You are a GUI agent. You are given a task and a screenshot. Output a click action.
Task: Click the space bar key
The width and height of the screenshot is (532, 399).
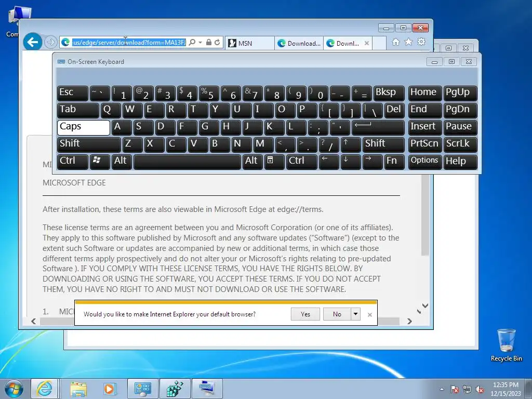click(187, 162)
